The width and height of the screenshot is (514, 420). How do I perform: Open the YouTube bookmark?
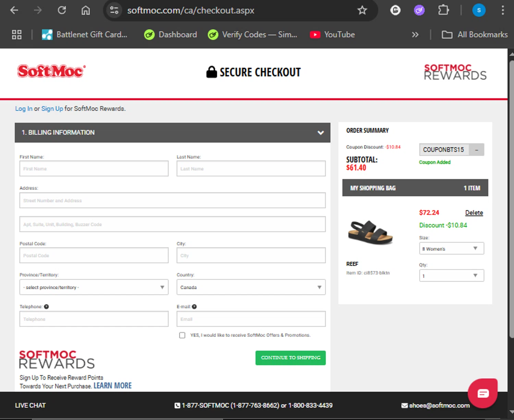(x=332, y=35)
